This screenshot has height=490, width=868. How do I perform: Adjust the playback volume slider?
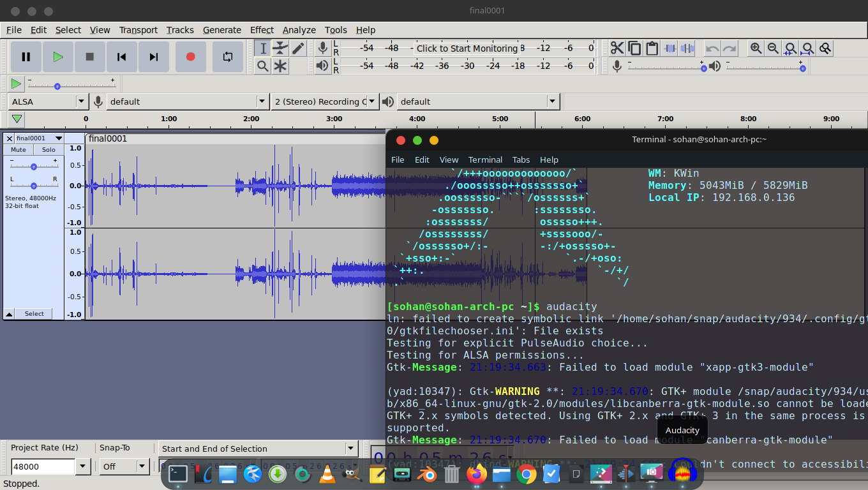[x=766, y=66]
